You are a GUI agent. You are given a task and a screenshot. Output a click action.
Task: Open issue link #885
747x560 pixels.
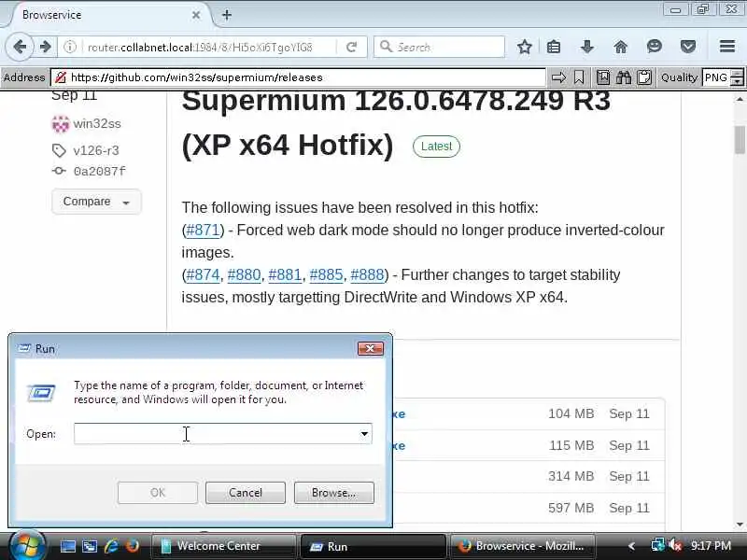click(x=326, y=274)
